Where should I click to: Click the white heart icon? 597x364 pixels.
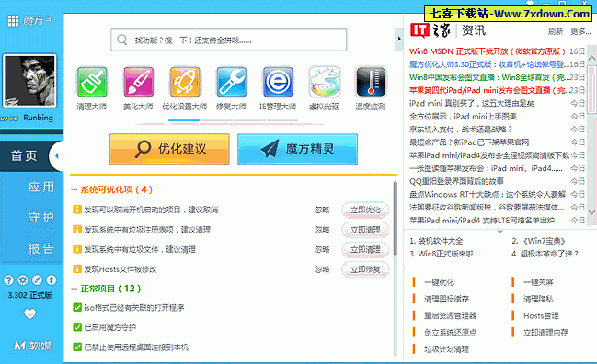29,313
